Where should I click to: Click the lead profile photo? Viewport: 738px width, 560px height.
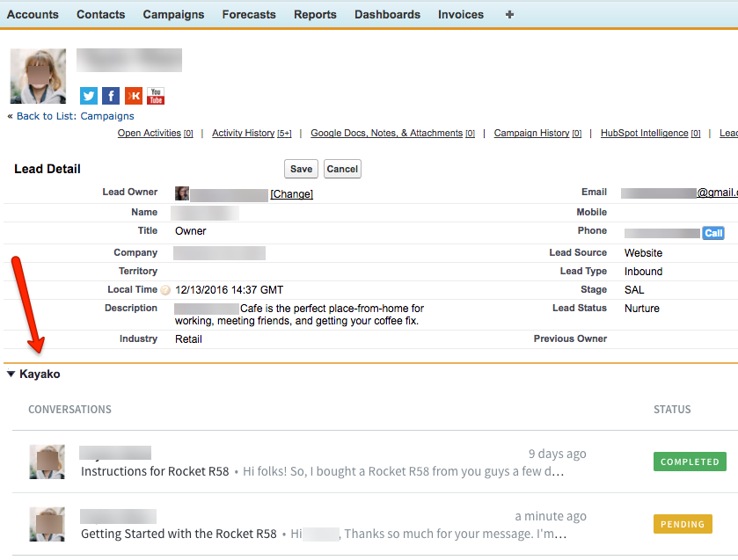[x=38, y=76]
